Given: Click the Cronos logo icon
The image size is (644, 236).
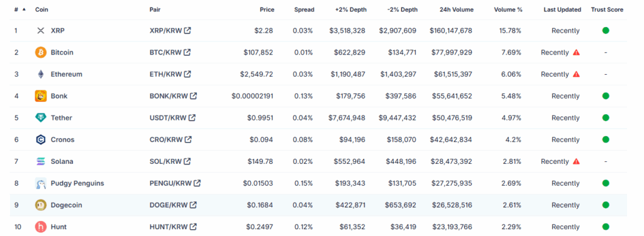Looking at the screenshot, I should point(41,140).
